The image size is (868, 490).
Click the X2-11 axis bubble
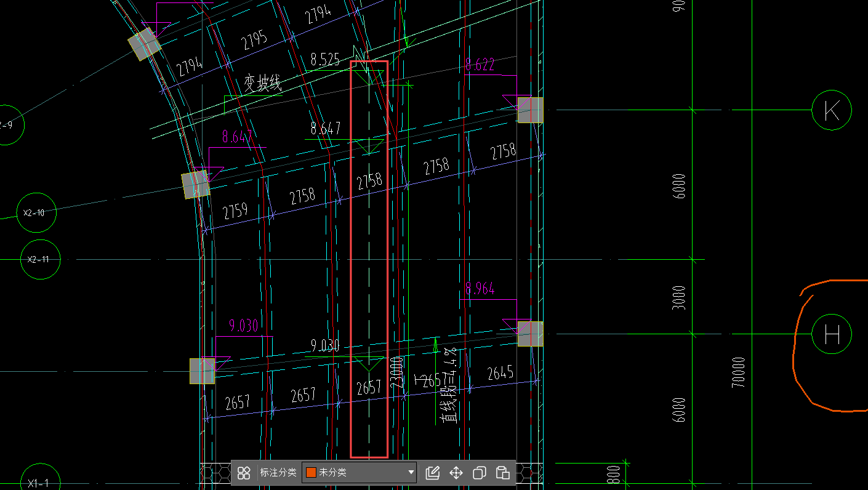(40, 259)
